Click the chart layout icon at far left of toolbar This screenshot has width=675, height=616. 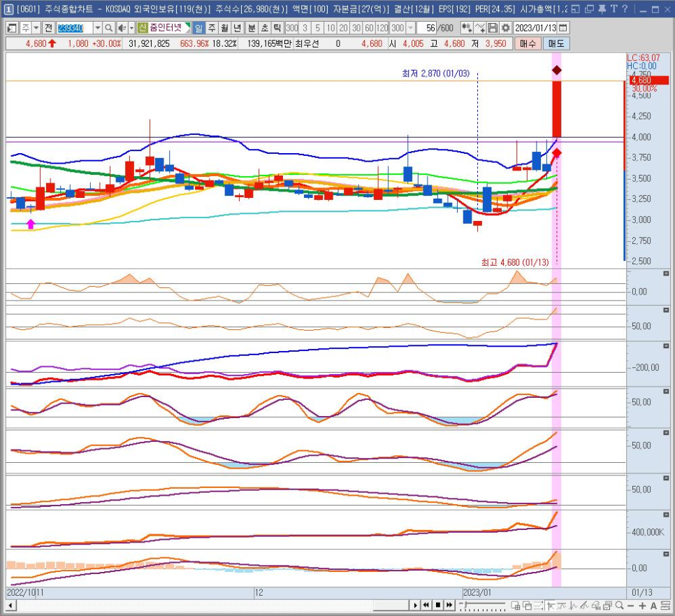click(12, 28)
